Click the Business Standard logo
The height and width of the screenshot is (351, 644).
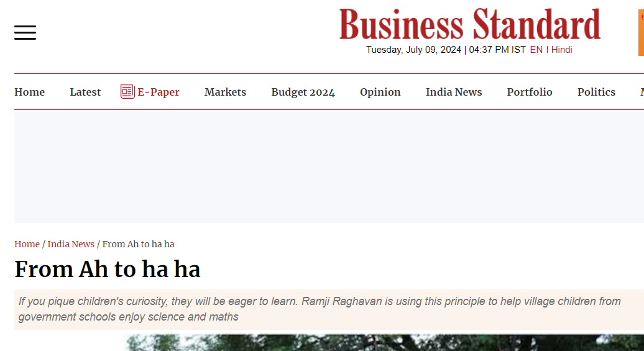470,24
